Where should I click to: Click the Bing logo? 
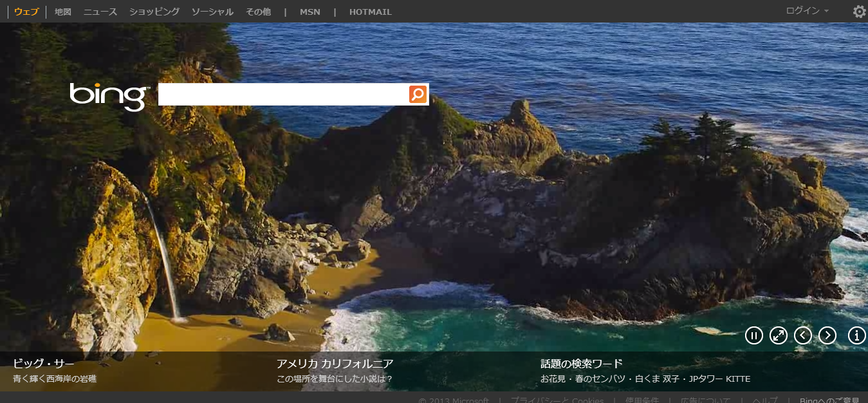[x=109, y=96]
